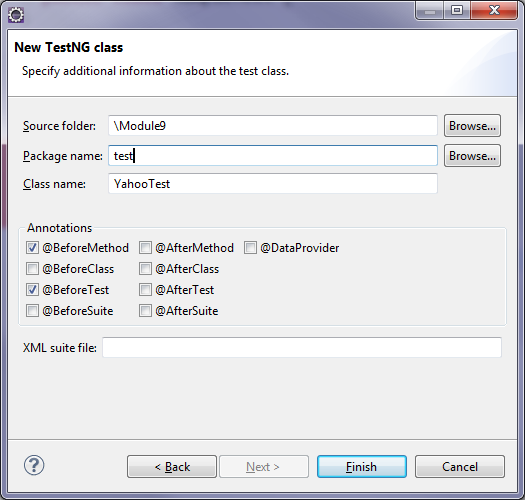Image resolution: width=525 pixels, height=500 pixels.
Task: Cancel the new class wizard
Action: click(460, 467)
